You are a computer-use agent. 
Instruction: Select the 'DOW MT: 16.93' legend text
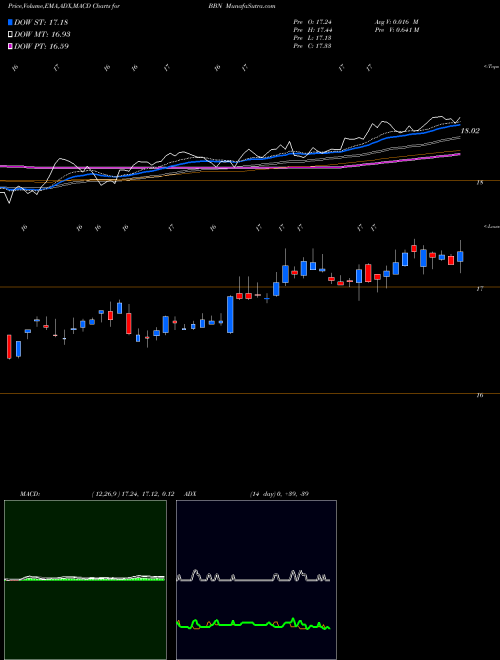(x=42, y=35)
